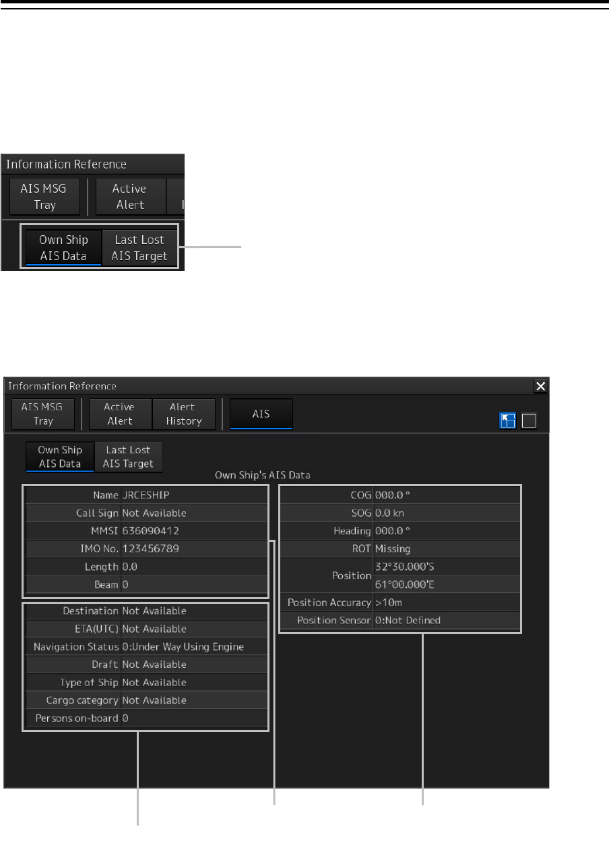This screenshot has height=868, width=609.
Task: Click Last Lost AIS Target in the small cropped panel
Action: 139,247
